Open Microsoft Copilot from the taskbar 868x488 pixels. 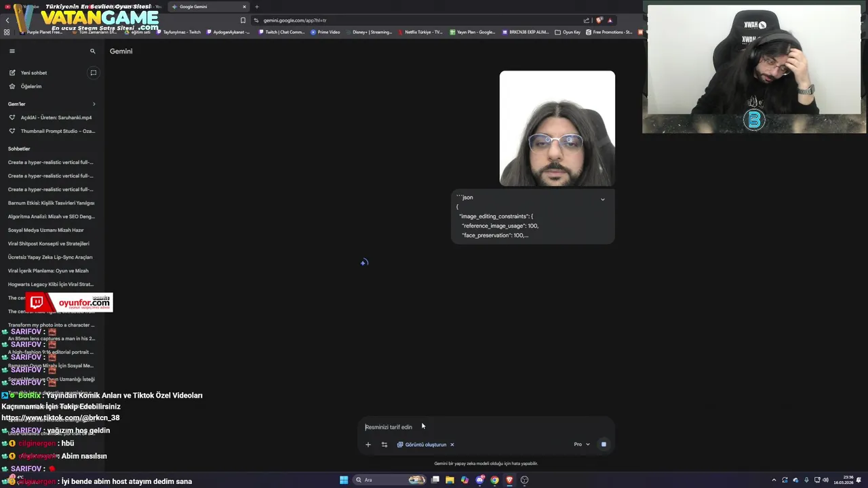coord(465,480)
